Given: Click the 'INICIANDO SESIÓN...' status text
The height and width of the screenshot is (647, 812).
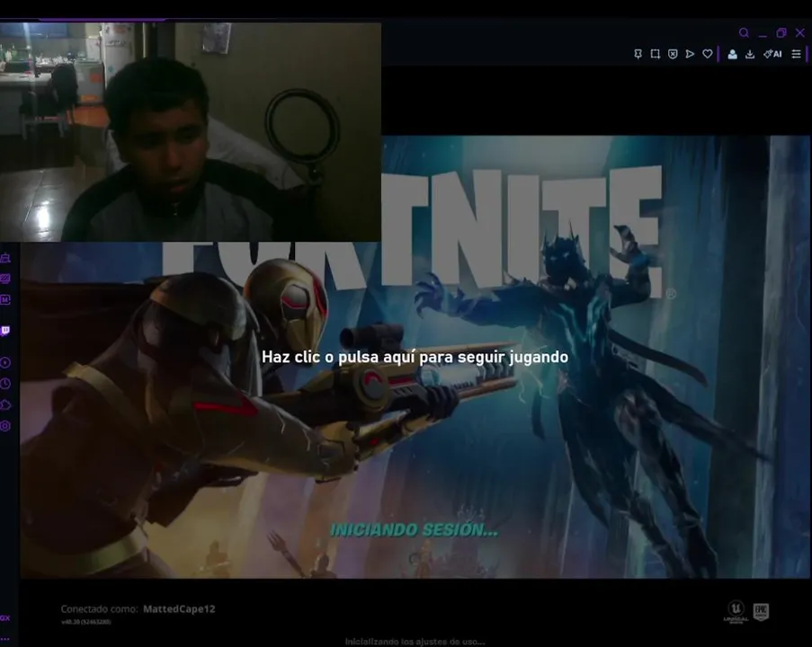Looking at the screenshot, I should (x=415, y=530).
